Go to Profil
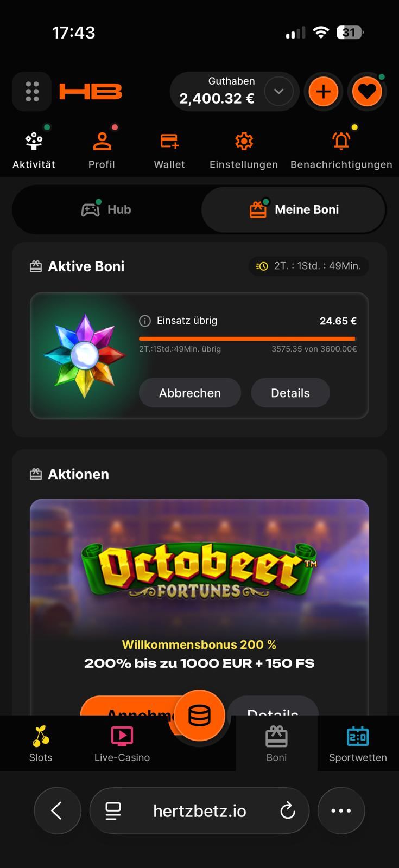399x868 pixels. [102, 150]
